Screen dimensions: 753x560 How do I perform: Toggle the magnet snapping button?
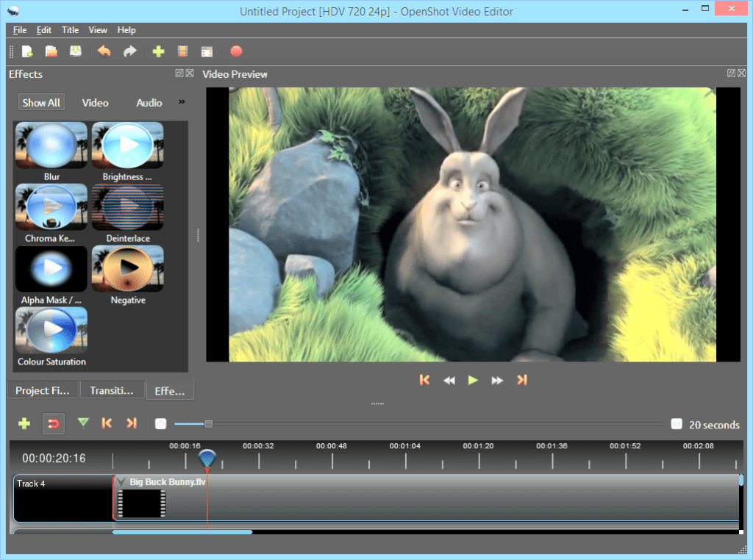click(x=53, y=423)
